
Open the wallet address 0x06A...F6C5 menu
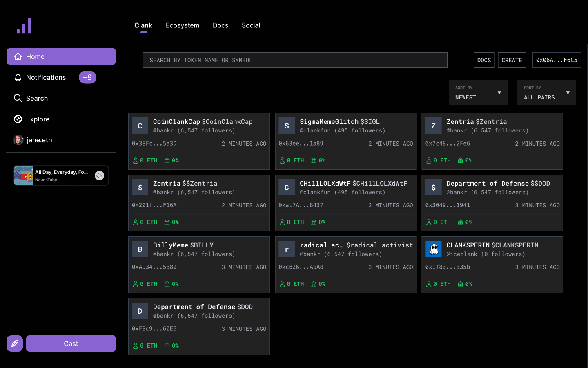pos(556,60)
